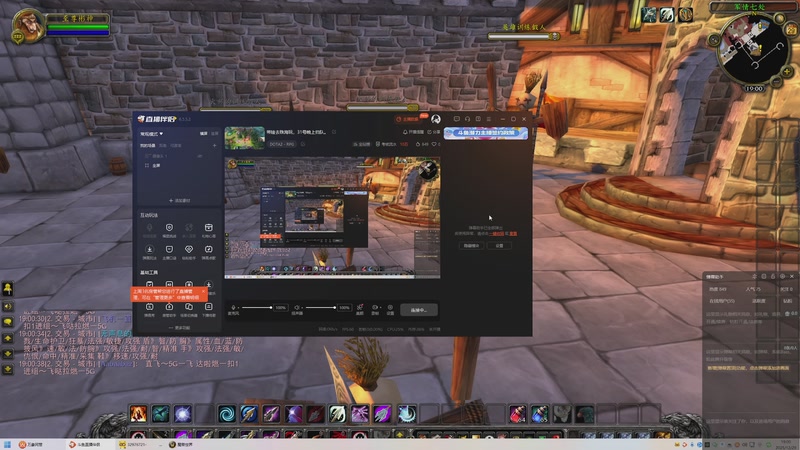Click the white claw buff icon
The image size is (800, 450).
point(667,15)
